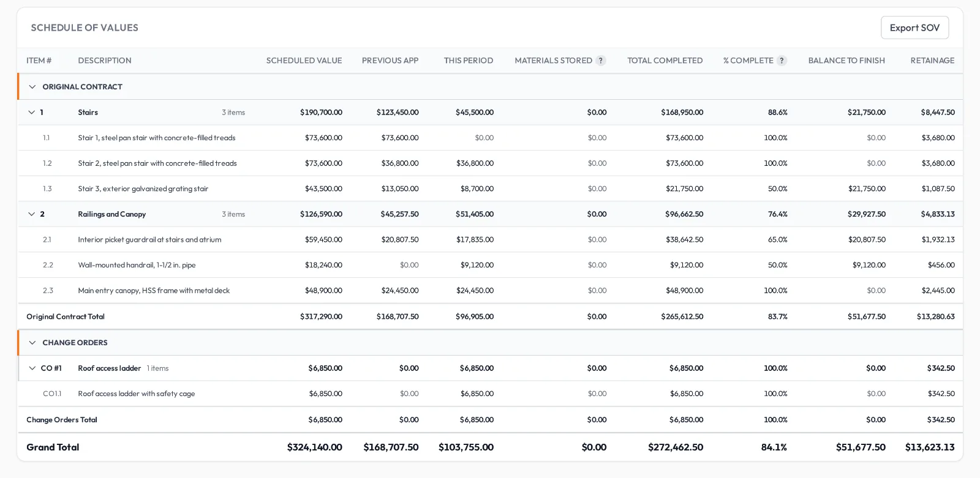980x478 pixels.
Task: Click item number 2.2 cell
Action: pos(48,265)
